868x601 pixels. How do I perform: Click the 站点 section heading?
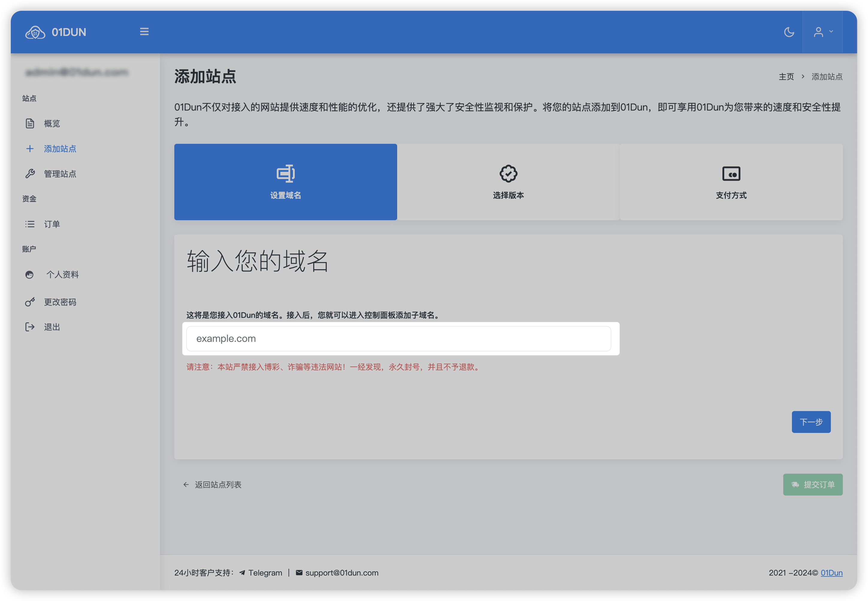tap(29, 98)
